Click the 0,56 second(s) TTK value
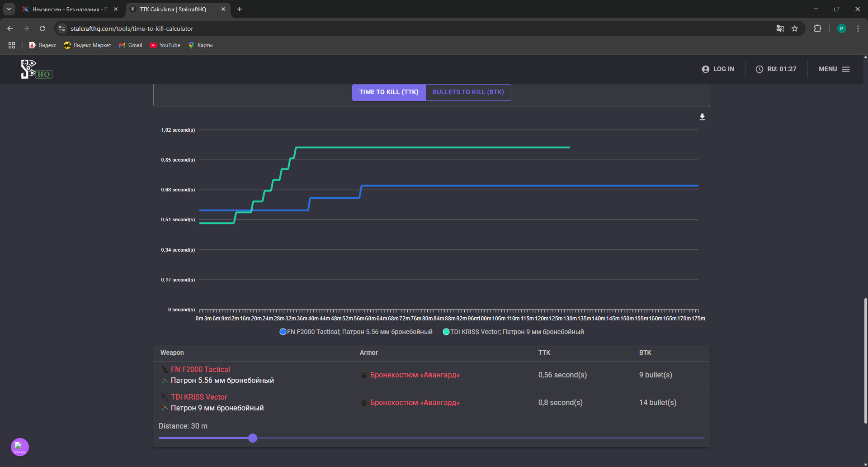 (562, 375)
